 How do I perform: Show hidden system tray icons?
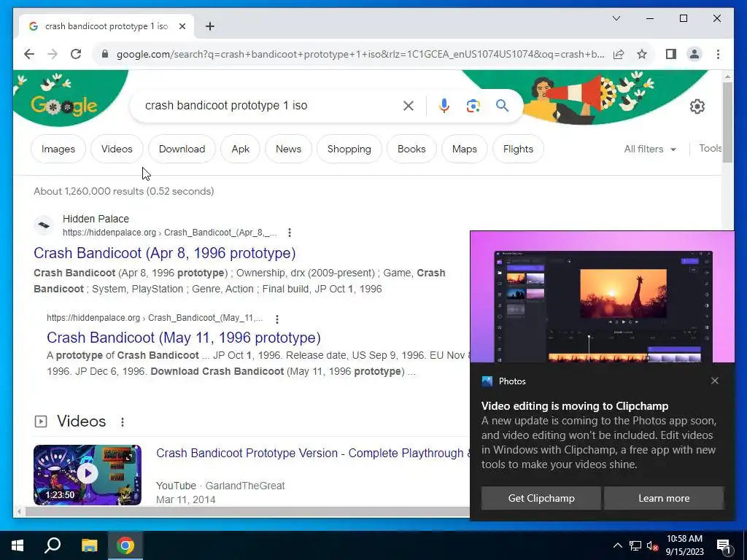tap(617, 545)
